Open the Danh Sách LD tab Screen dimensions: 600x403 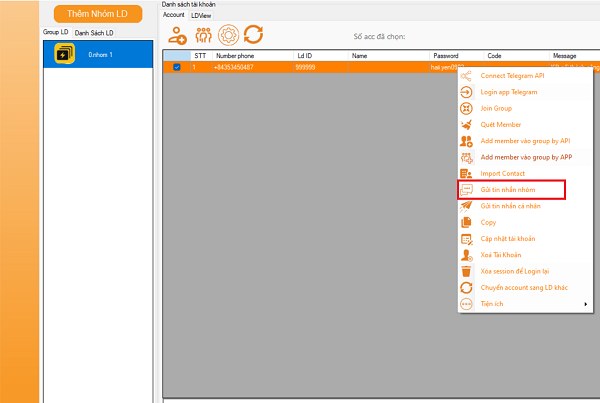[94, 33]
